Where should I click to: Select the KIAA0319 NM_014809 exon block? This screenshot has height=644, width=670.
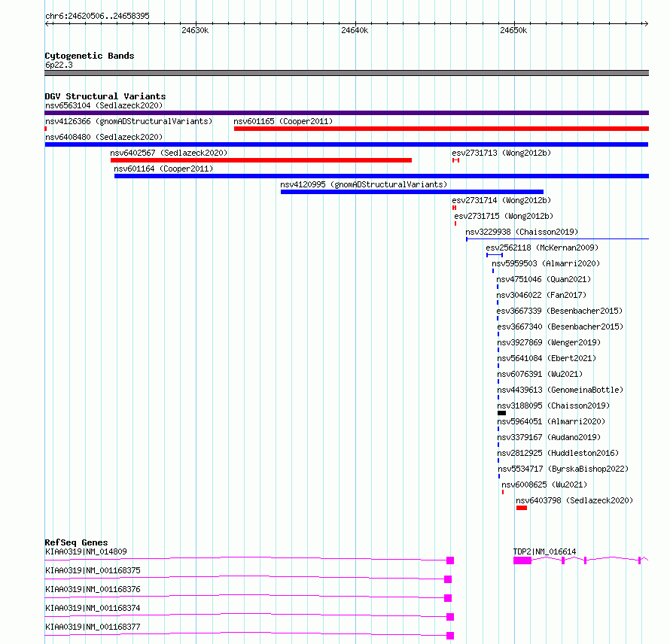(450, 560)
